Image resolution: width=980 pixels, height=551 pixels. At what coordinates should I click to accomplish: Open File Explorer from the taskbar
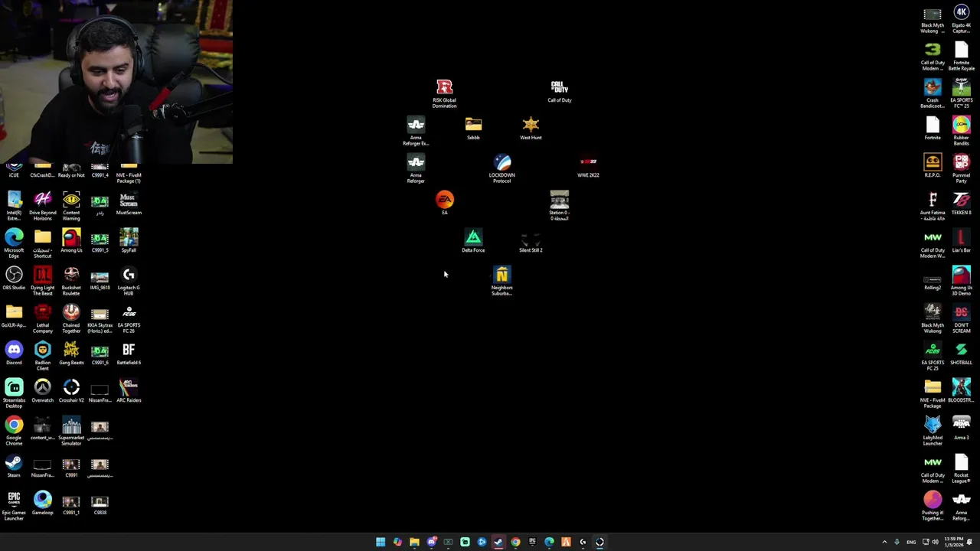(x=414, y=542)
